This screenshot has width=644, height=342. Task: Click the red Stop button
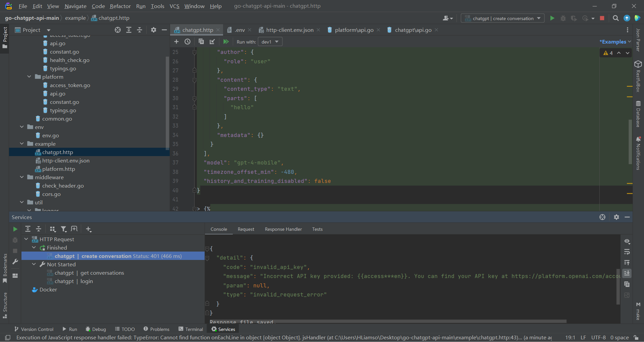(602, 18)
